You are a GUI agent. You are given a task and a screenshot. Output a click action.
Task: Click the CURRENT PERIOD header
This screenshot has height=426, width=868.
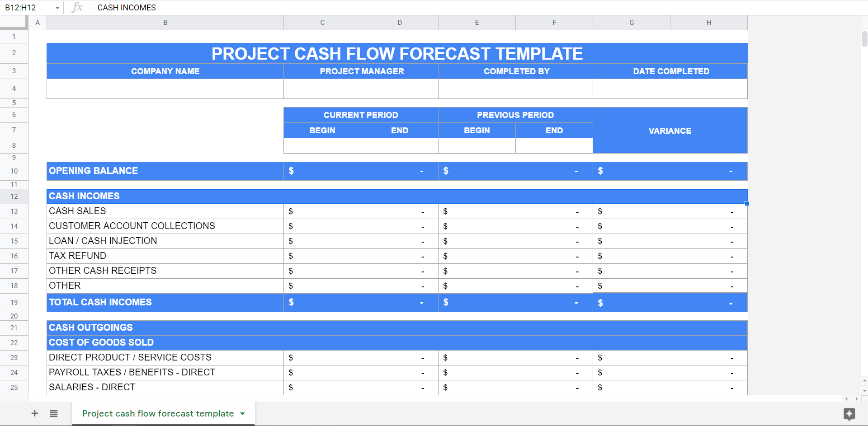(361, 115)
